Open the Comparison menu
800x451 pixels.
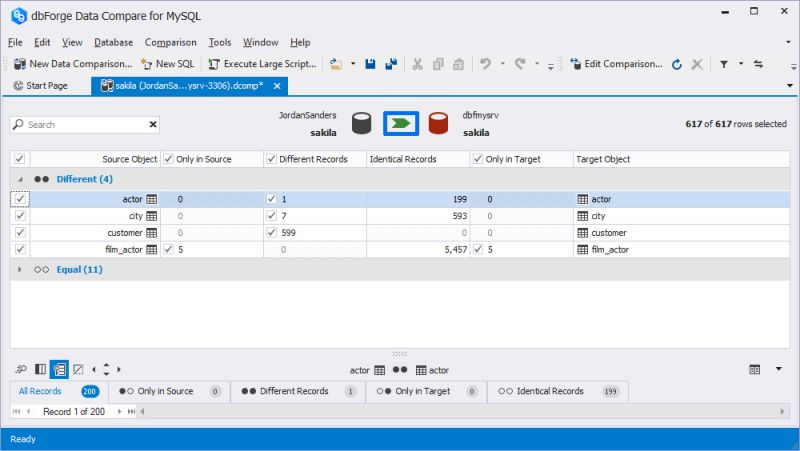(170, 42)
